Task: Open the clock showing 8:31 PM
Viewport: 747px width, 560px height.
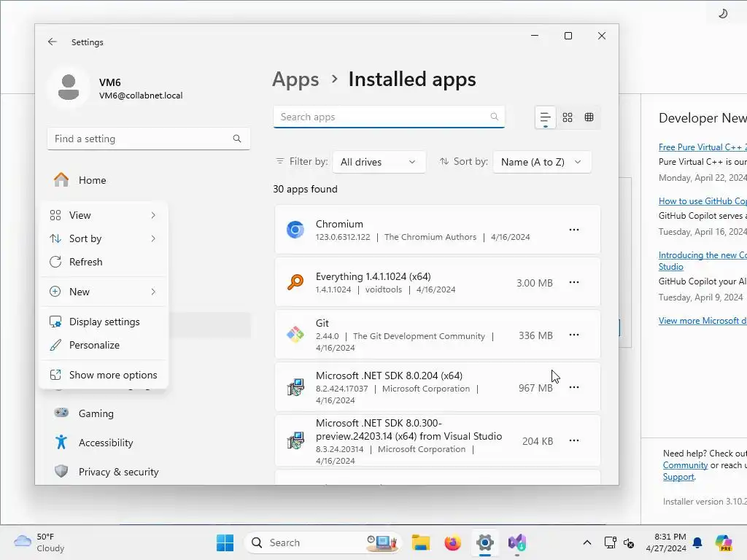Action: pyautogui.click(x=666, y=542)
